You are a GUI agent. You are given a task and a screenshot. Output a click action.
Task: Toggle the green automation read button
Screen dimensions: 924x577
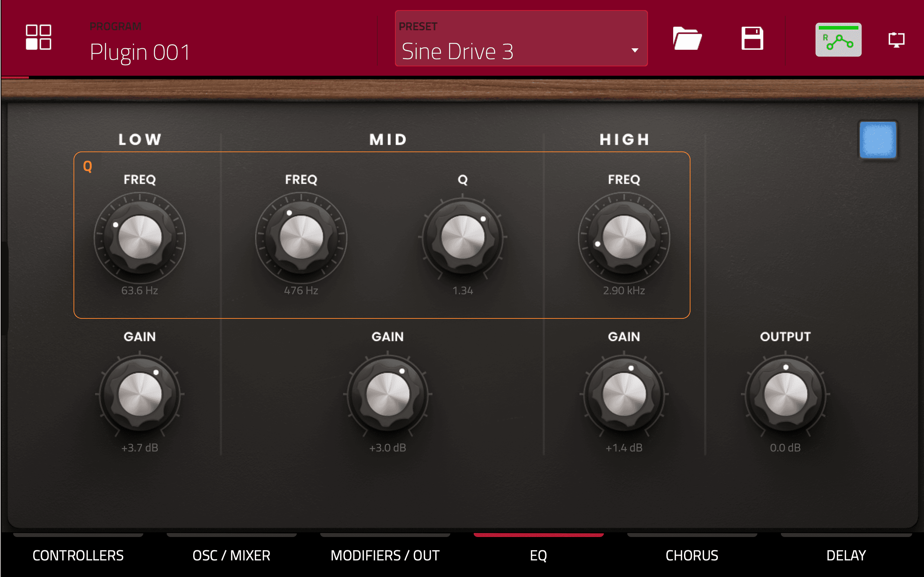click(838, 40)
